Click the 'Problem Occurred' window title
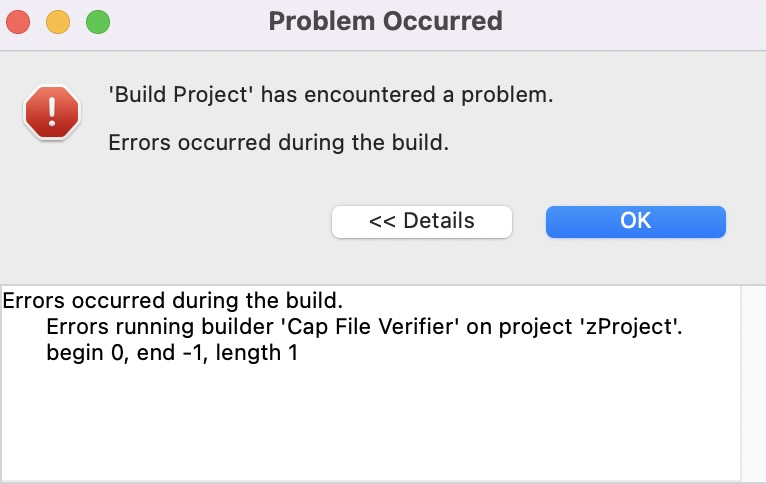The height and width of the screenshot is (484, 766). pos(385,20)
